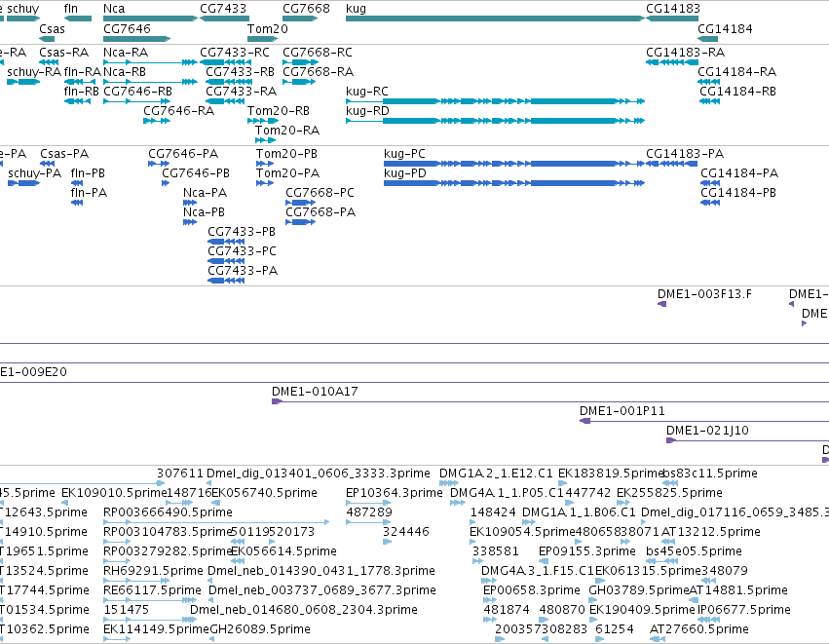Click the Tom20-RB transcript
The image size is (829, 644).
tap(263, 121)
